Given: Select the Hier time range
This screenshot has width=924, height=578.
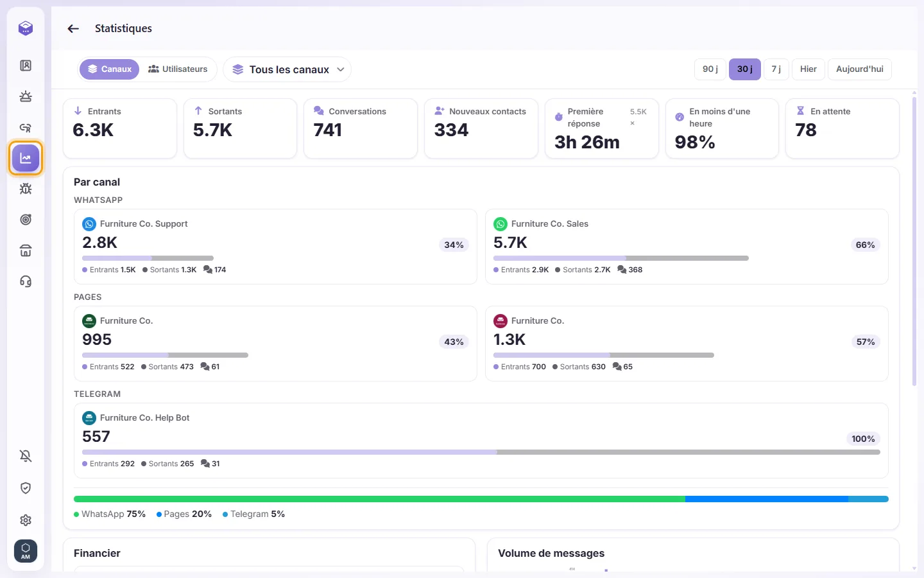Looking at the screenshot, I should [x=809, y=69].
